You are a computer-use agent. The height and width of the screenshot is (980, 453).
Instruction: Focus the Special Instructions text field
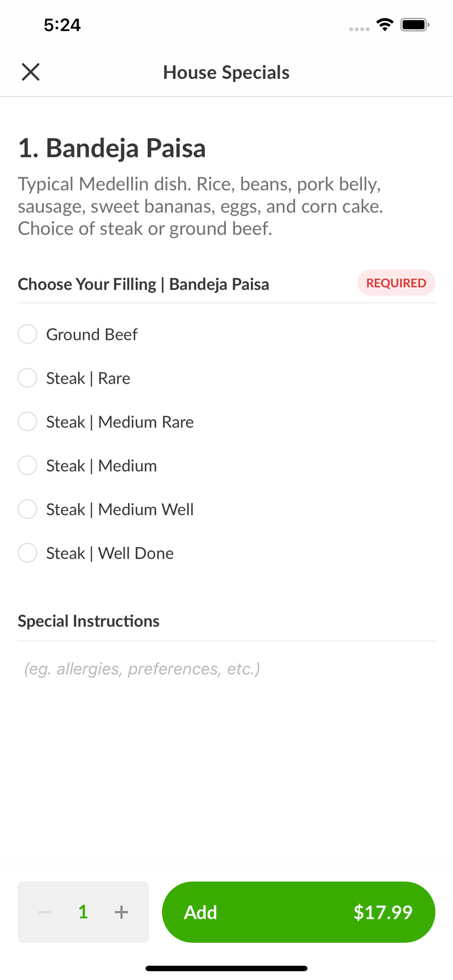pyautogui.click(x=226, y=669)
